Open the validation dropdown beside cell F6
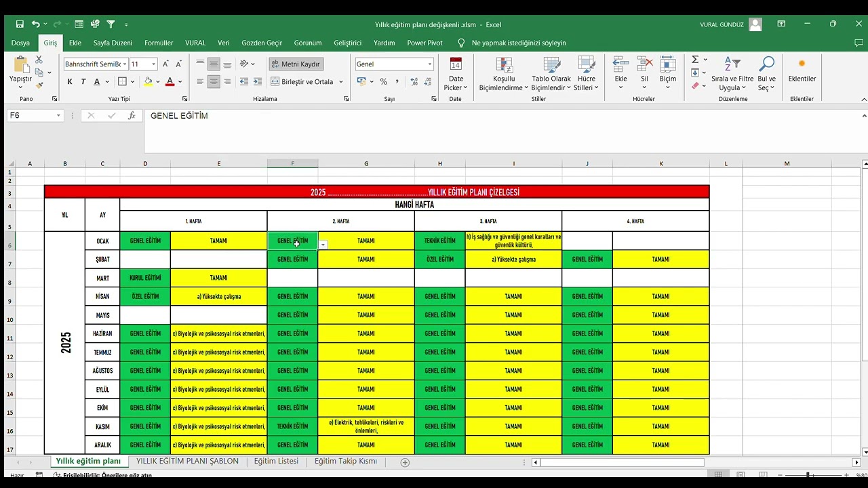The height and width of the screenshot is (488, 868). [x=323, y=245]
